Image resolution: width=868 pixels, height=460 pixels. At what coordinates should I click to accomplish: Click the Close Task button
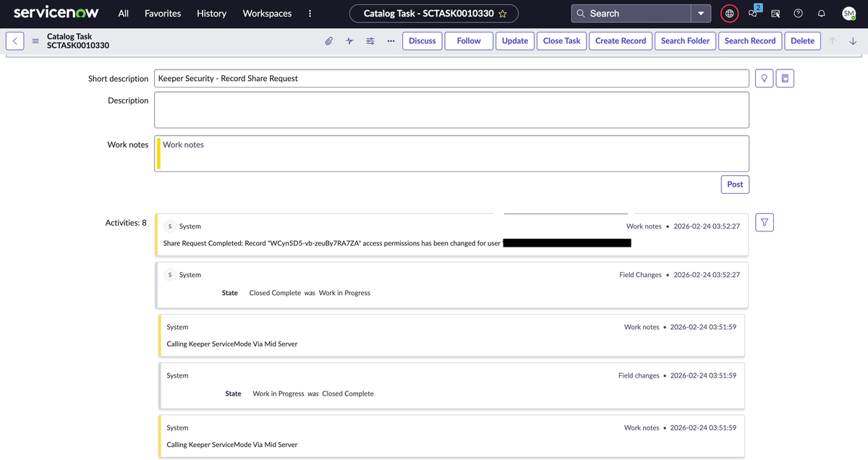click(x=561, y=41)
